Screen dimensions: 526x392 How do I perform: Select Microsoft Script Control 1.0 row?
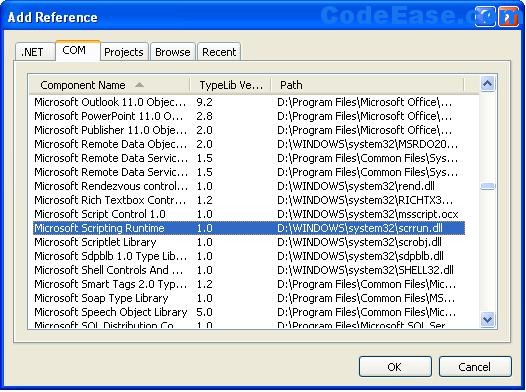coord(249,214)
